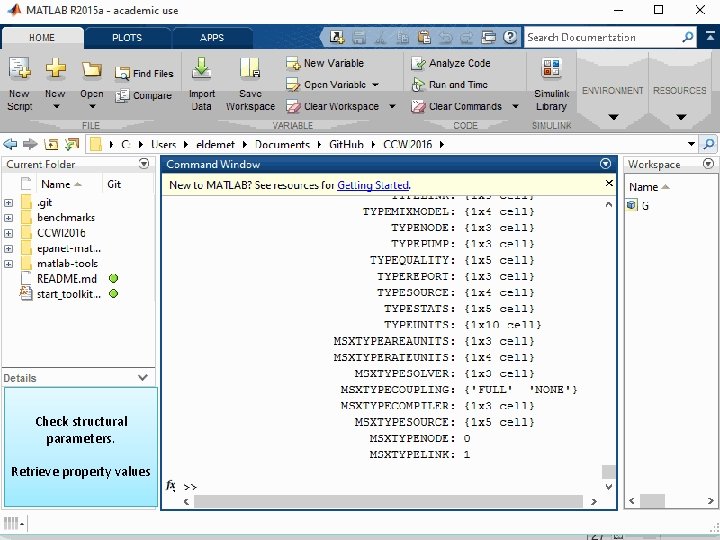Open the Open dropdown arrow
Viewport: 720px width, 540px height.
tap(92, 107)
